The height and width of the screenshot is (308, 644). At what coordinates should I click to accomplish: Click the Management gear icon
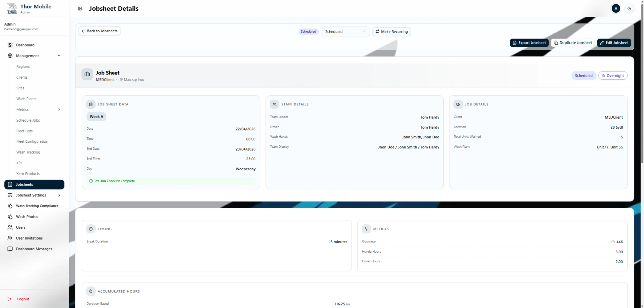(x=10, y=56)
